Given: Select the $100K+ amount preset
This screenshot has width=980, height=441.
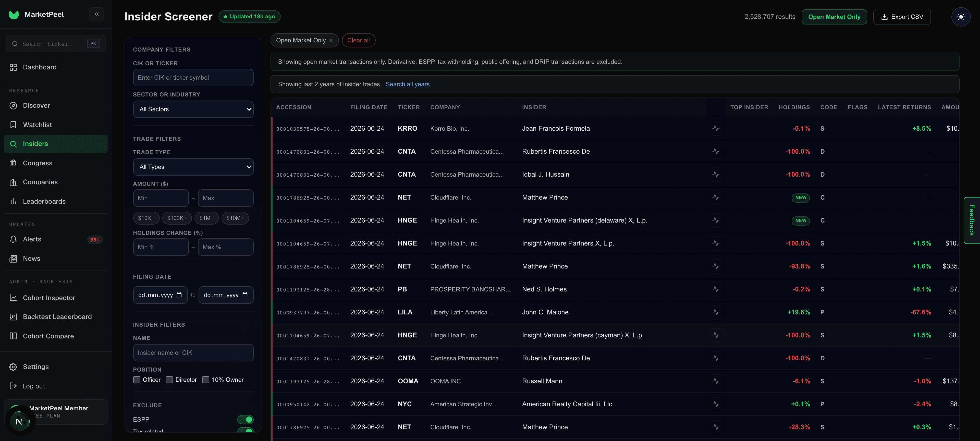Looking at the screenshot, I should pyautogui.click(x=177, y=218).
